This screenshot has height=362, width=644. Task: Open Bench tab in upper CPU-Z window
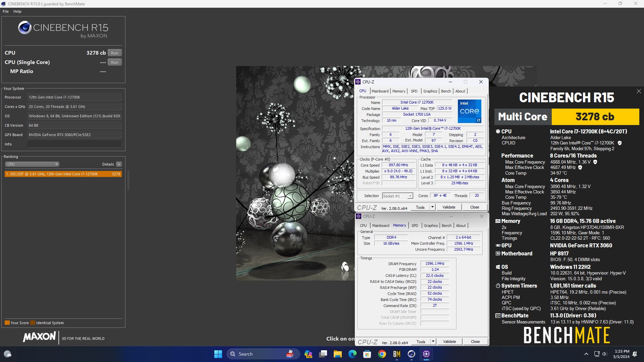tap(446, 91)
